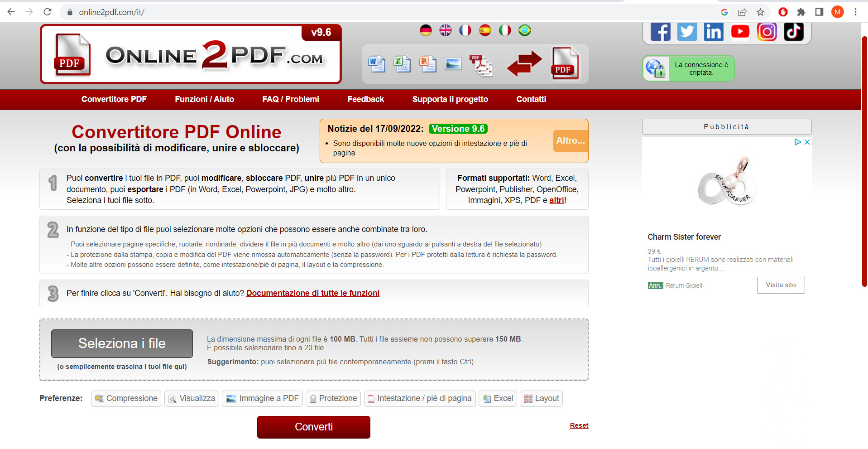Switch language to Spanish via flag
This screenshot has width=868, height=449.
pyautogui.click(x=485, y=30)
